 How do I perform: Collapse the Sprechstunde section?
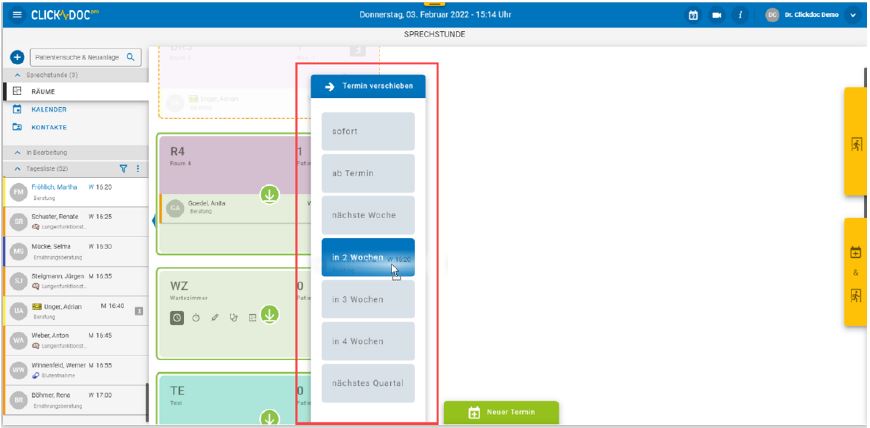[17, 75]
